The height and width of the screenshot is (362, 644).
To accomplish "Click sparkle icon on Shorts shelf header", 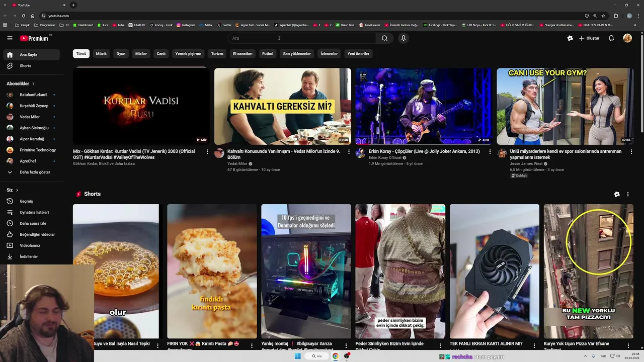I will 617,194.
